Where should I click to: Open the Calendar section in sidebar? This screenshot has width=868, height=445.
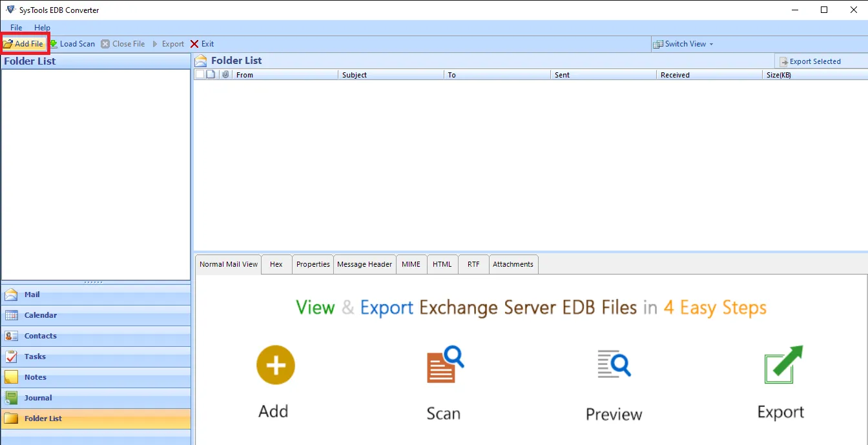coord(40,315)
